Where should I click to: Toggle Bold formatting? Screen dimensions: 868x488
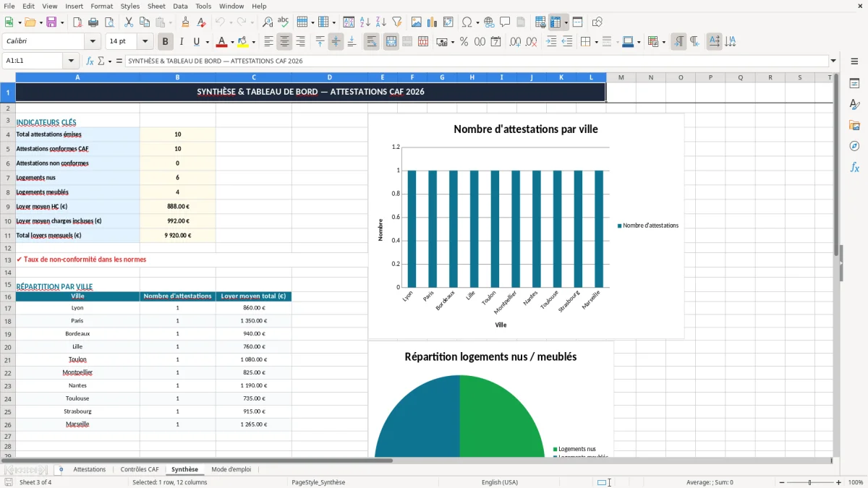tap(166, 42)
